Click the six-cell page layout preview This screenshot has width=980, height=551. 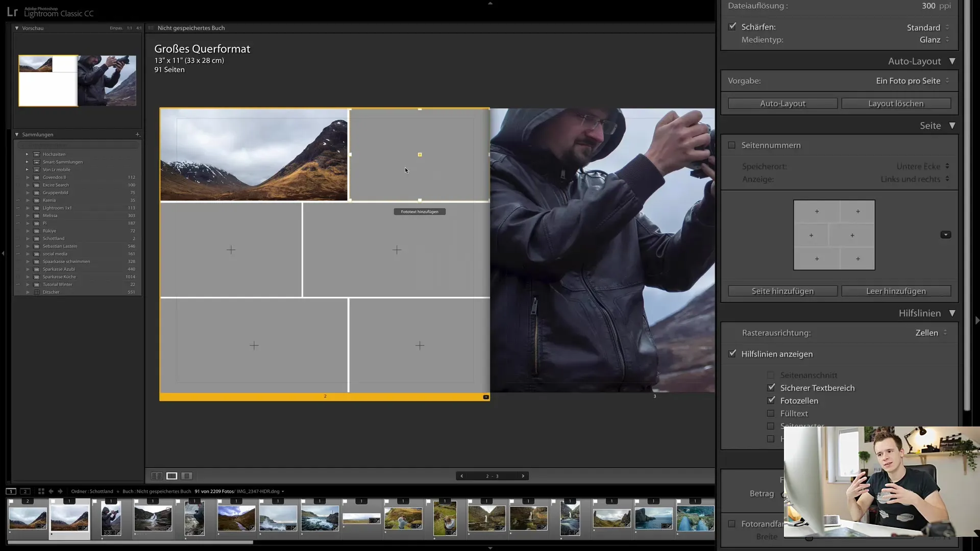834,235
